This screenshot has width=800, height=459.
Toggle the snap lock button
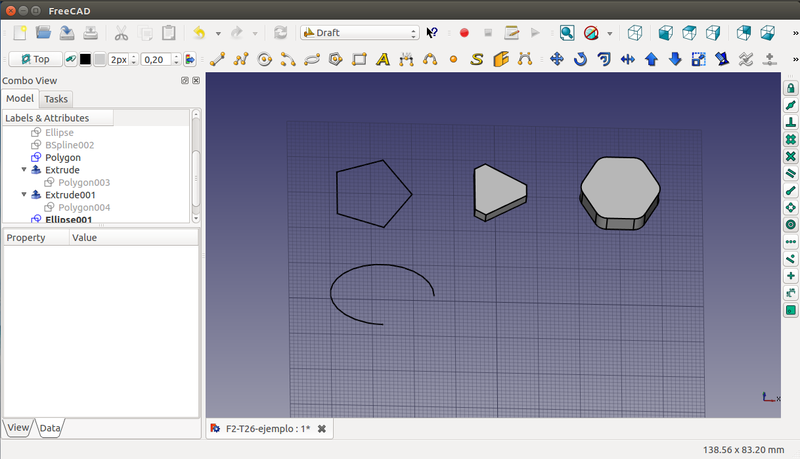pos(790,89)
